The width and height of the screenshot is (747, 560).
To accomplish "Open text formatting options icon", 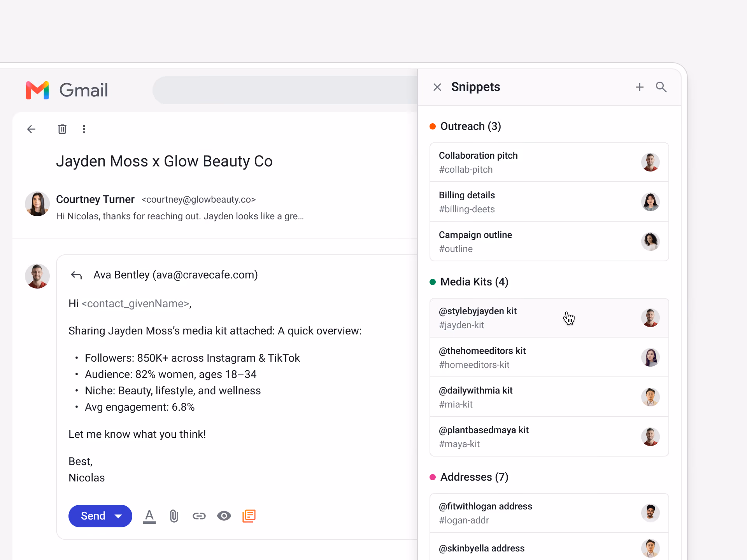I will click(149, 516).
